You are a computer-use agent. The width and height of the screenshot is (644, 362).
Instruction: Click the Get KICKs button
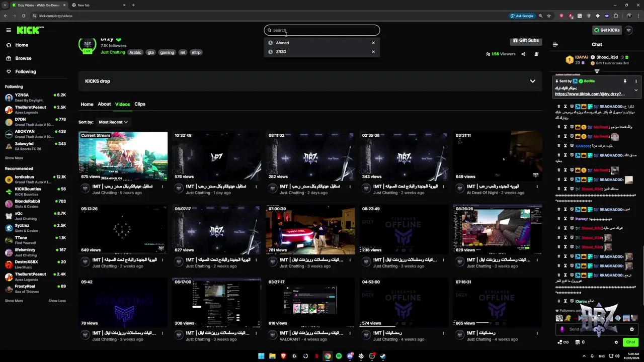point(607,30)
